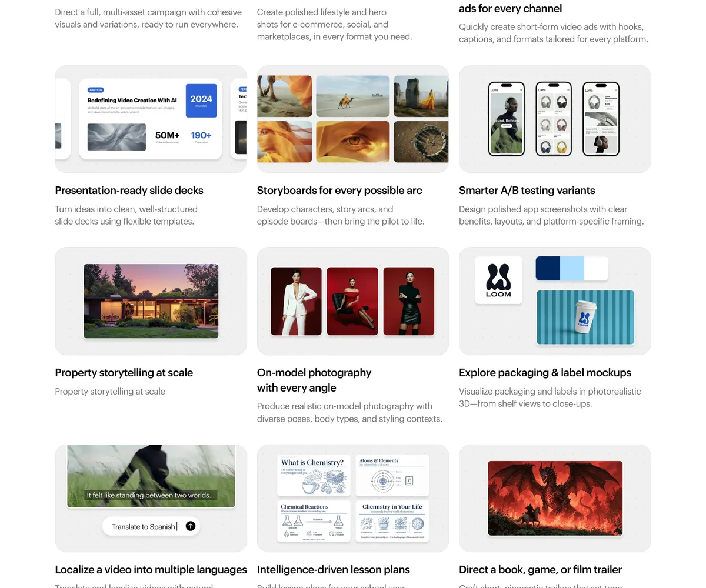Open Storyboards for every possible arc heading
The height and width of the screenshot is (588, 706).
tap(339, 191)
